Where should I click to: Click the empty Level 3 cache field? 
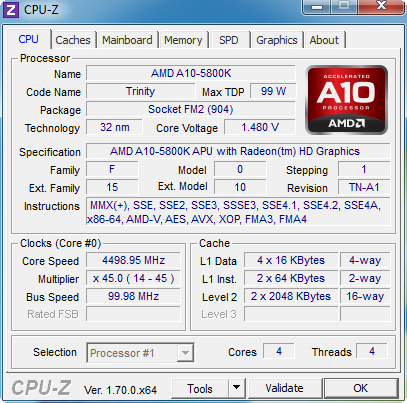(x=291, y=314)
